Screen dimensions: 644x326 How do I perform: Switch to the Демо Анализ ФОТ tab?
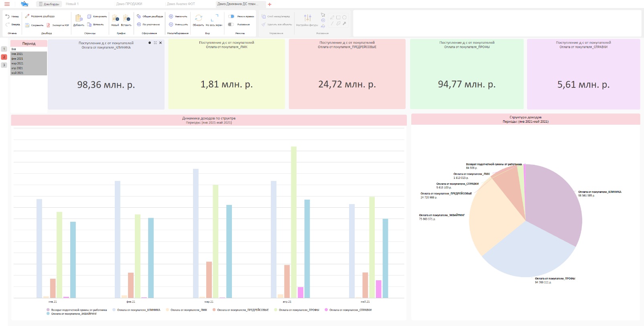(x=181, y=4)
